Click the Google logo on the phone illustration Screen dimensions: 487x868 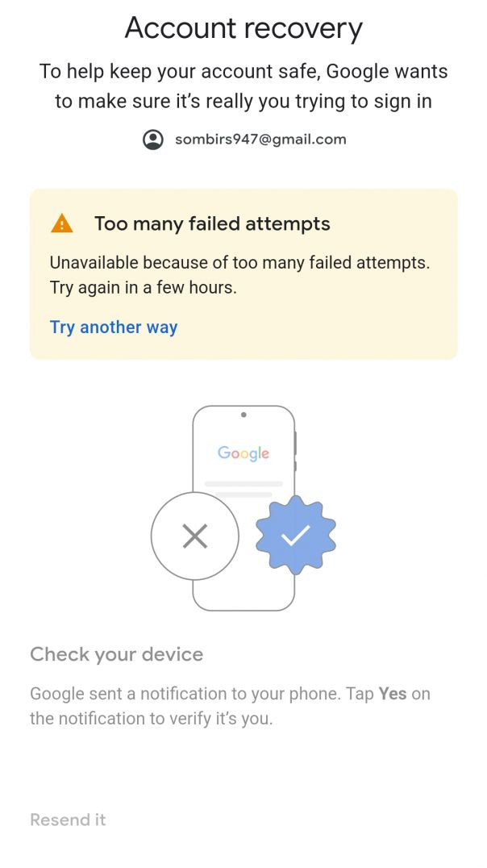[x=243, y=453]
